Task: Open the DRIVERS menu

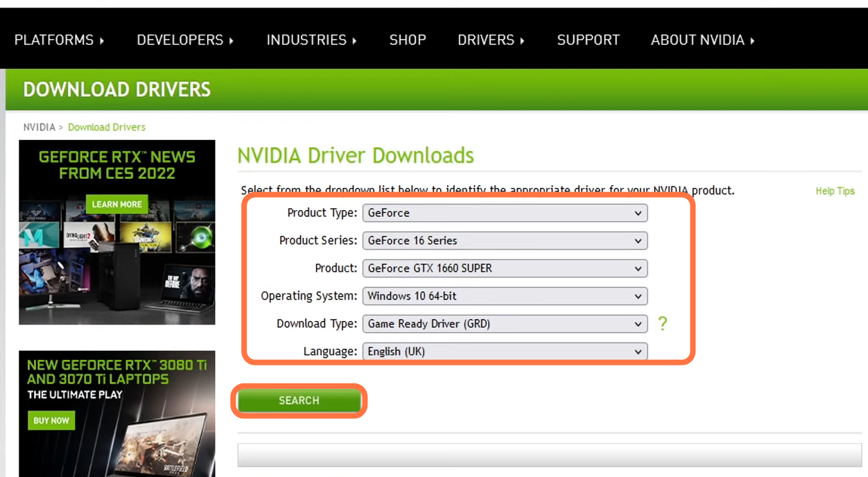Action: (491, 40)
